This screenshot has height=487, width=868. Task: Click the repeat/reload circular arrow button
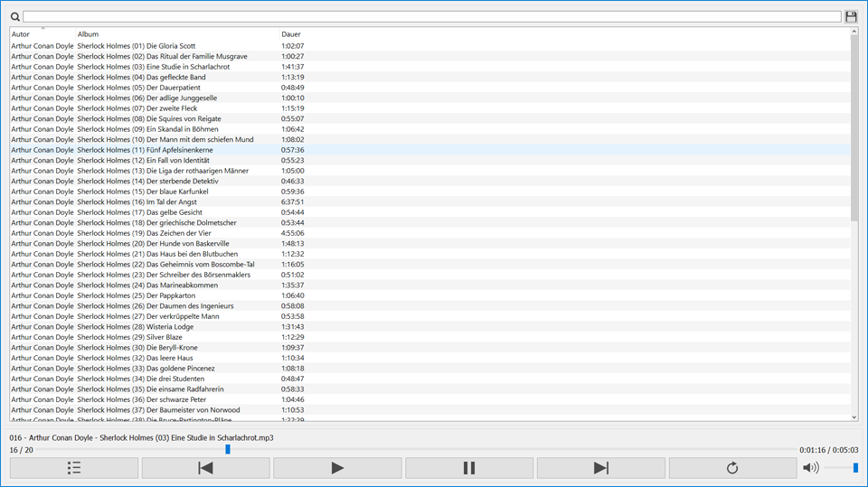pos(732,468)
